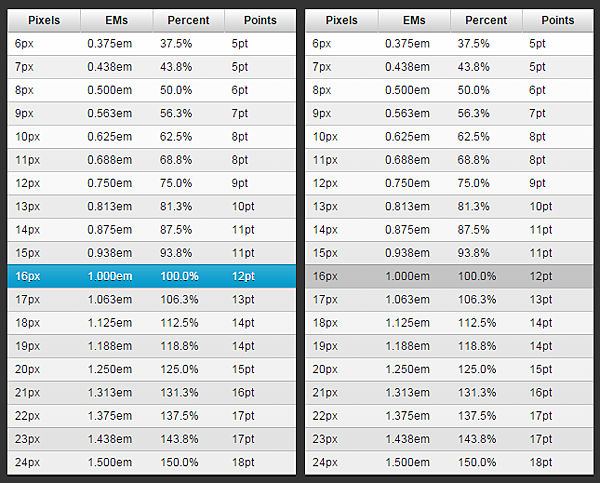600x483 pixels.
Task: Click the Points header in right table
Action: 558,20
